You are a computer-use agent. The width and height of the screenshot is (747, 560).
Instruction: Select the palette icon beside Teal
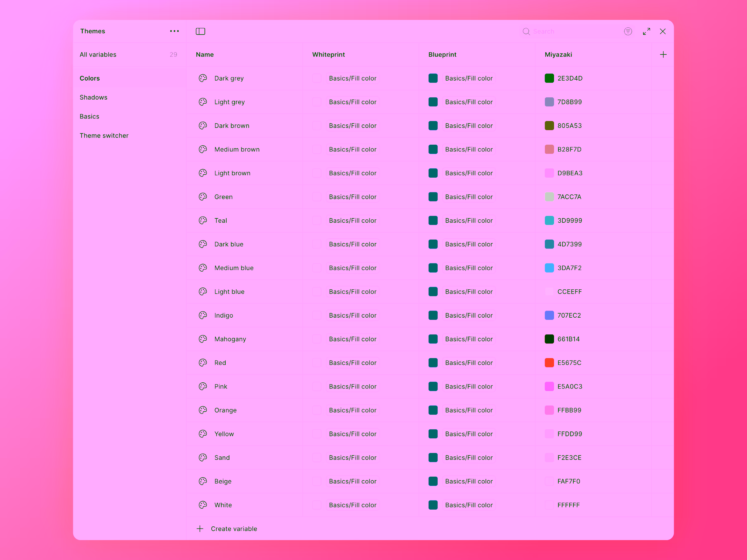pyautogui.click(x=203, y=220)
